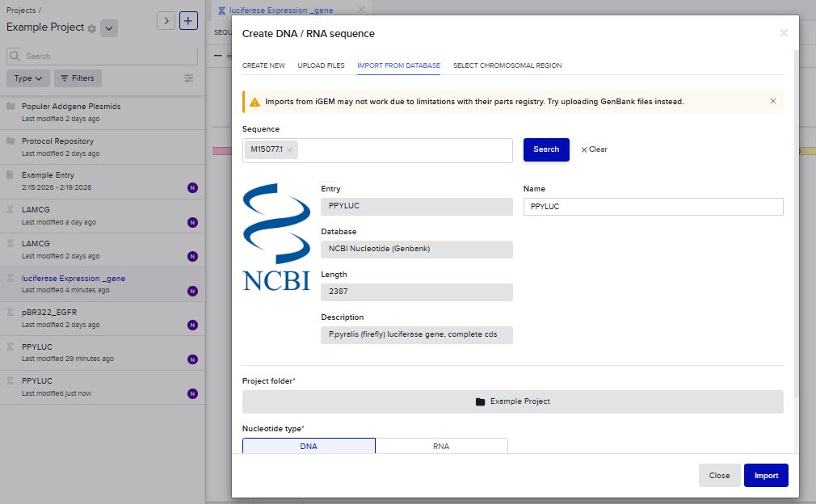Choose the Example Project folder field
Viewport: 816px width, 504px height.
point(512,401)
